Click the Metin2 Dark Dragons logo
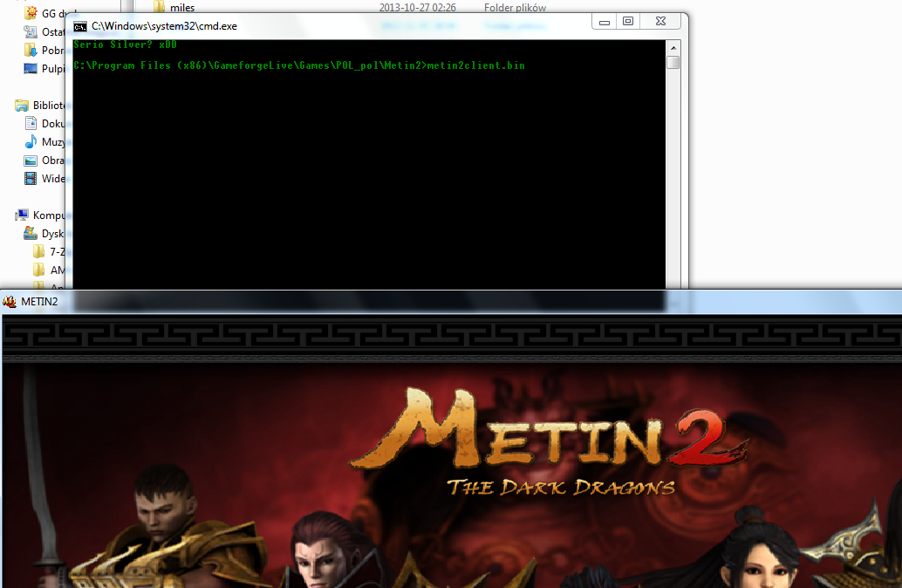 (x=548, y=441)
